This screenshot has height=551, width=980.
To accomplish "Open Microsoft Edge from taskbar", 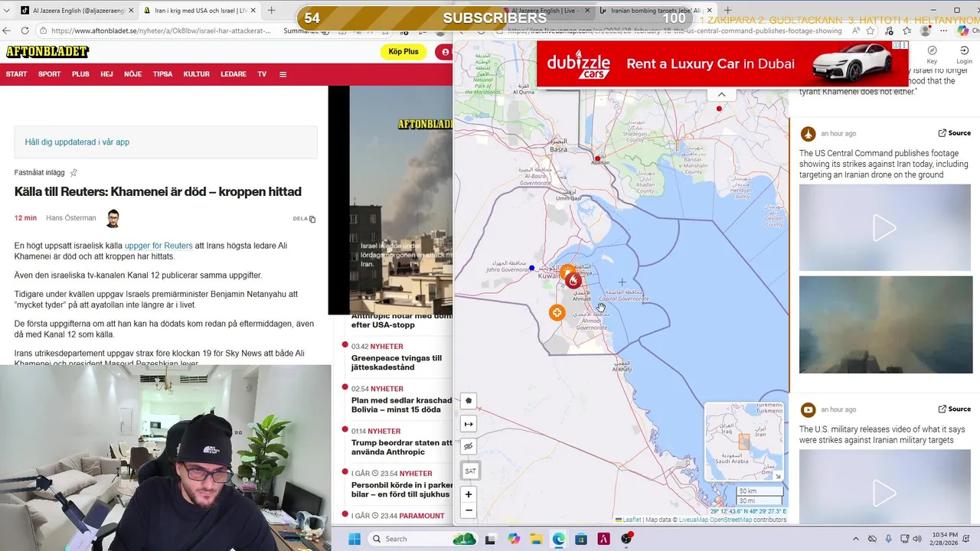I will tap(559, 539).
